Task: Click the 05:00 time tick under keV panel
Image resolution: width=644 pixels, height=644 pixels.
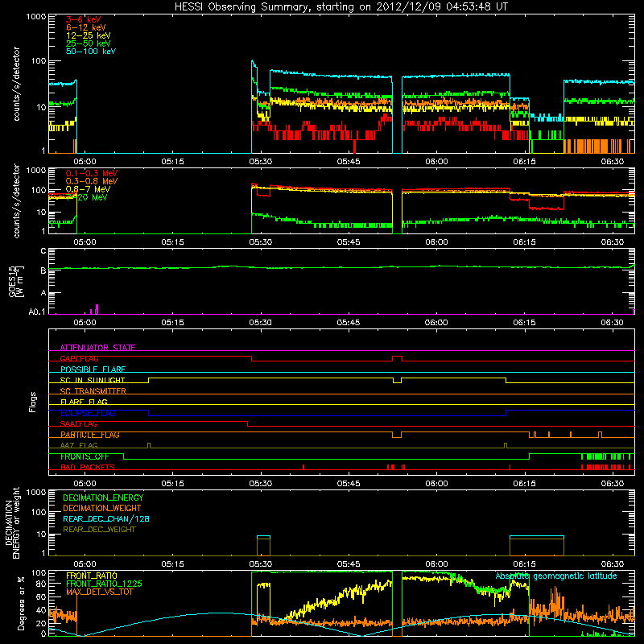Action: (85, 162)
